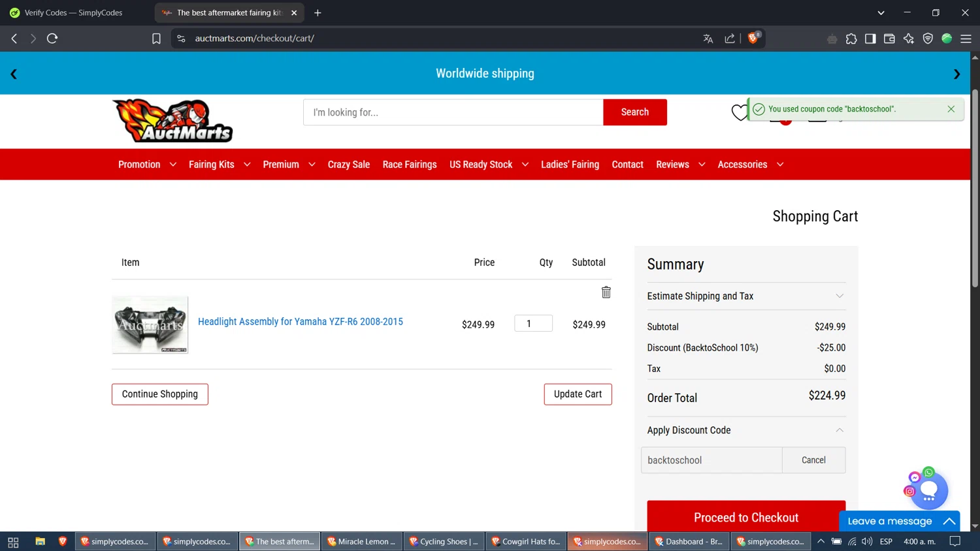
Task: Open the wishlist heart icon
Action: pos(739,112)
